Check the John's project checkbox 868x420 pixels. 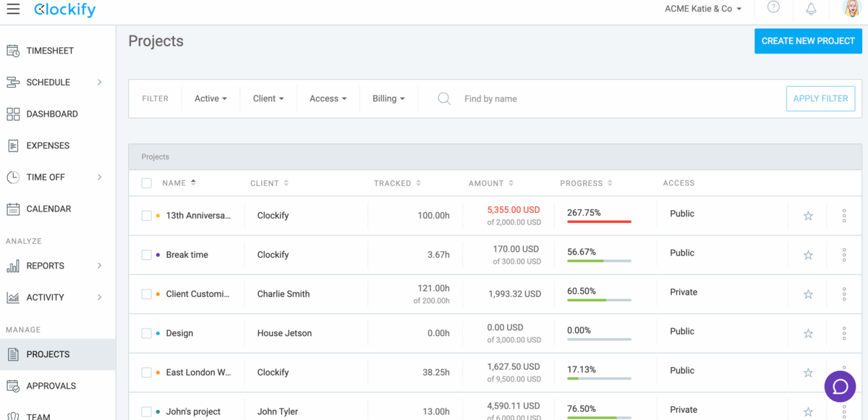pyautogui.click(x=146, y=411)
